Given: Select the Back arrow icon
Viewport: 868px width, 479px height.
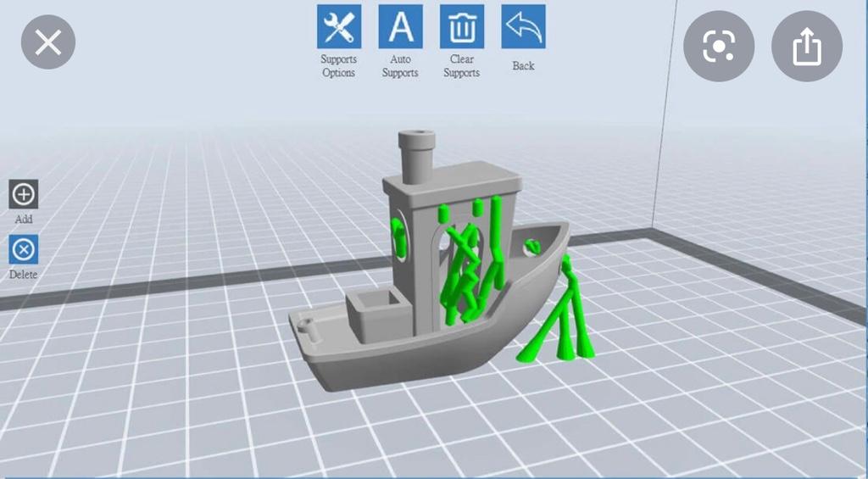Looking at the screenshot, I should coord(523,27).
